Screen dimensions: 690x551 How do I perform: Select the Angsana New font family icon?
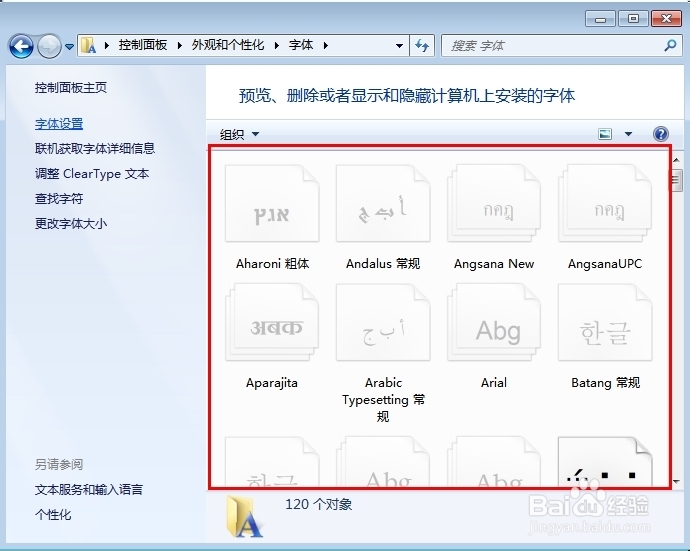pos(494,205)
